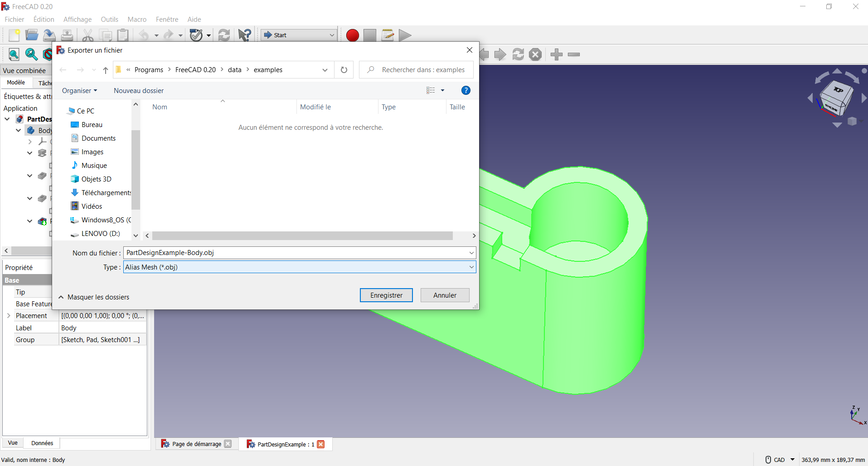
Task: Open the Start workbench selector dropdown
Action: pos(332,35)
